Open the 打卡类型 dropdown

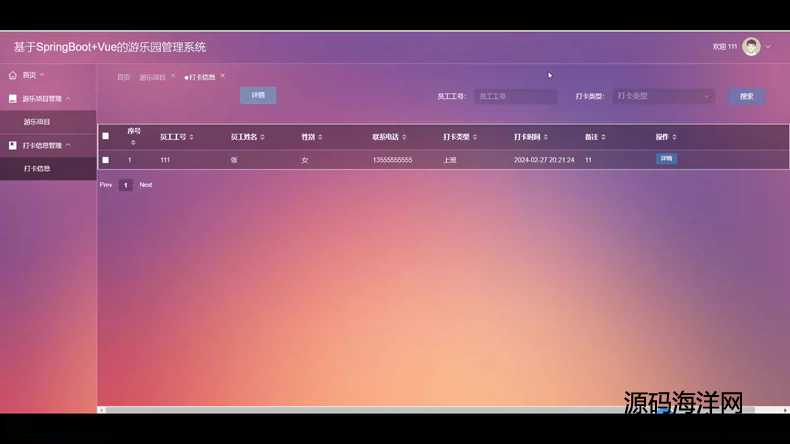click(x=663, y=97)
